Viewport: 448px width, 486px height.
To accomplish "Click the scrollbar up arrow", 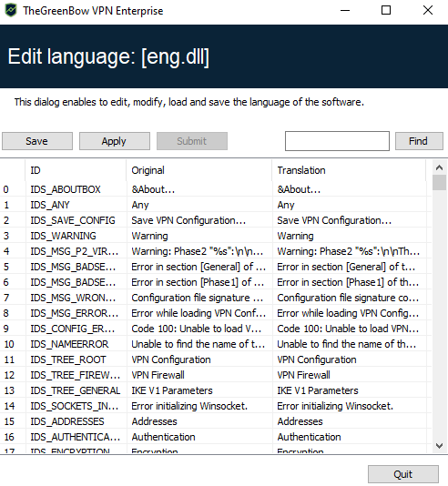I will click(x=439, y=167).
